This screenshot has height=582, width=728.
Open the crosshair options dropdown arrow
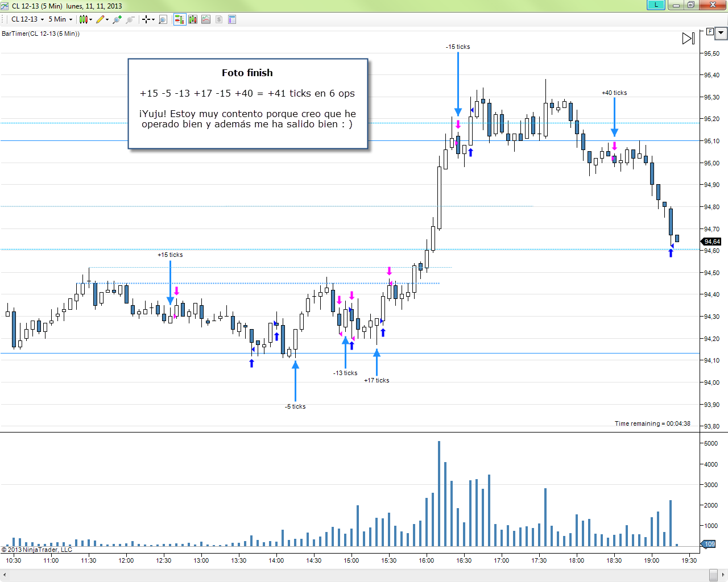tap(153, 19)
